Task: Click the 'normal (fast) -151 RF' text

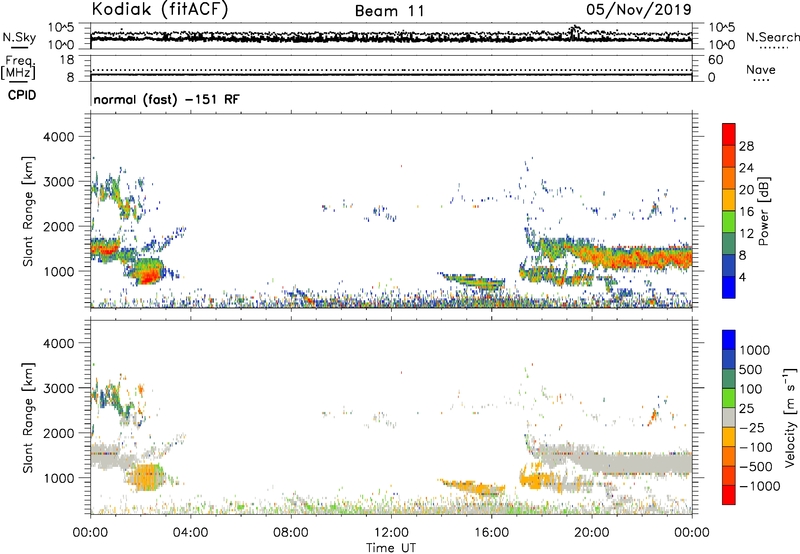Action: click(x=166, y=99)
